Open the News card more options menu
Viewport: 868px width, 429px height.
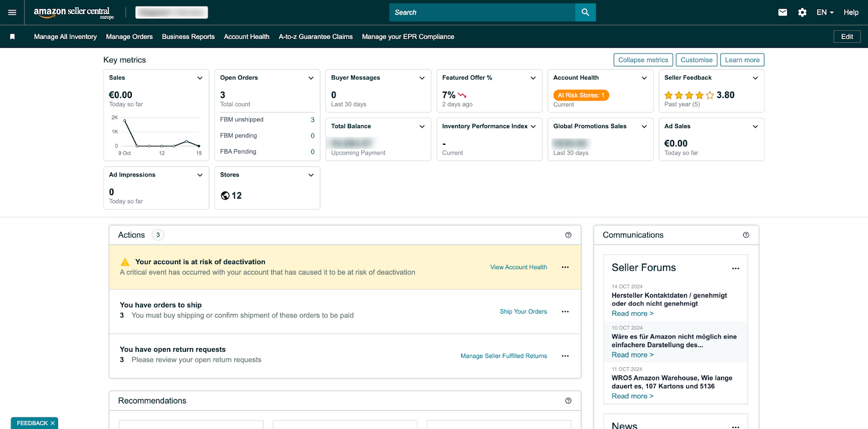[736, 427]
